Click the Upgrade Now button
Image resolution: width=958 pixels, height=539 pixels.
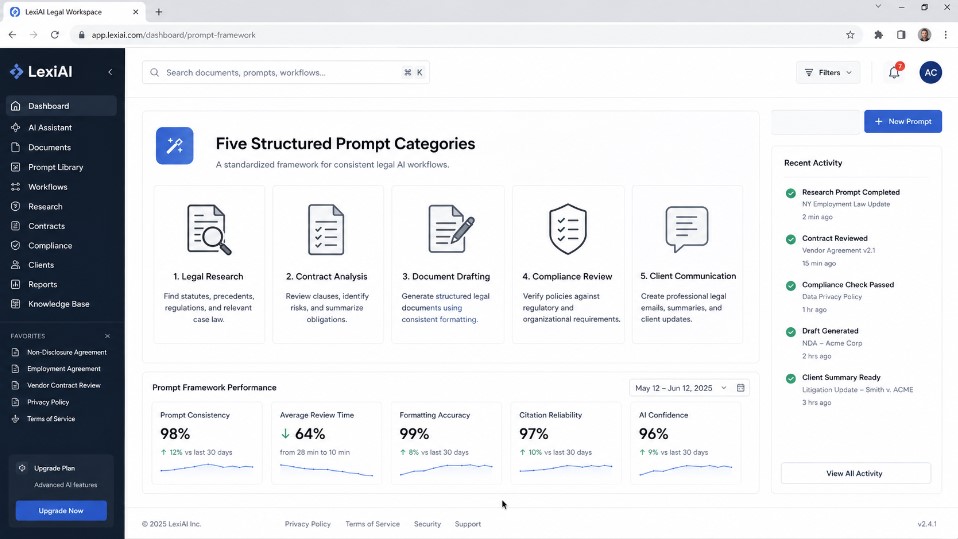(61, 511)
